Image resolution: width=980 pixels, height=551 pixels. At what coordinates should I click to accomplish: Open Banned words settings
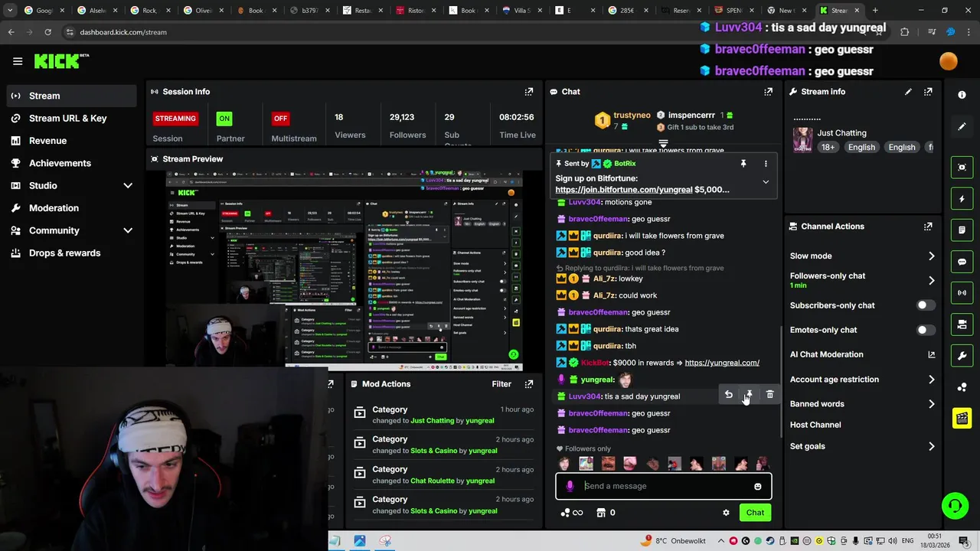point(862,404)
